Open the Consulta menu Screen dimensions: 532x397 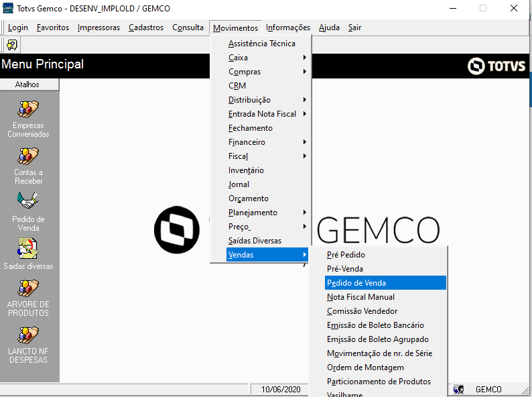(188, 27)
